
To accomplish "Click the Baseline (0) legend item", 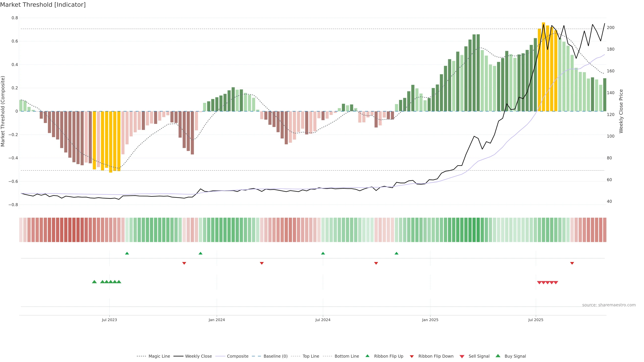I will coord(275,356).
